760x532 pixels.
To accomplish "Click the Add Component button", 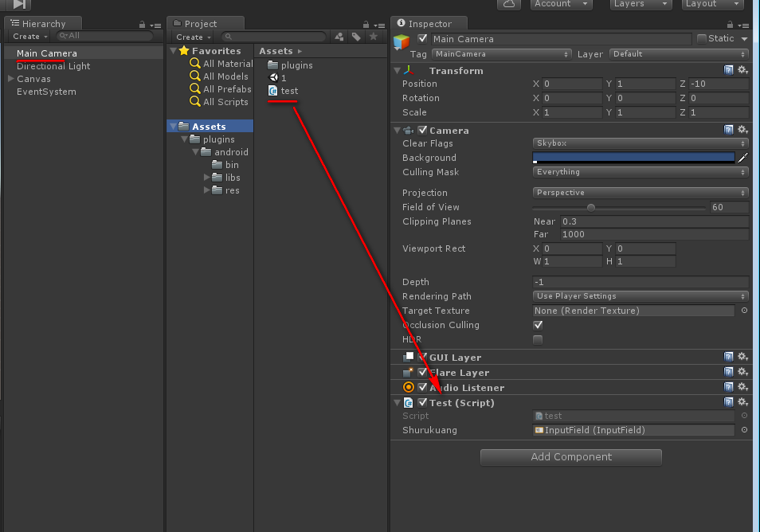I will click(x=571, y=457).
